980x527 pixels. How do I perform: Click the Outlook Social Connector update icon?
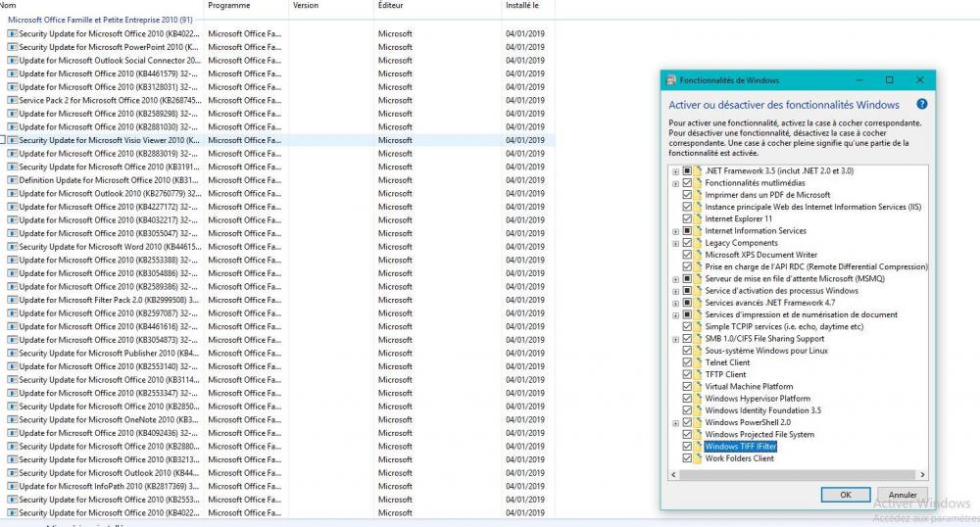click(12, 61)
